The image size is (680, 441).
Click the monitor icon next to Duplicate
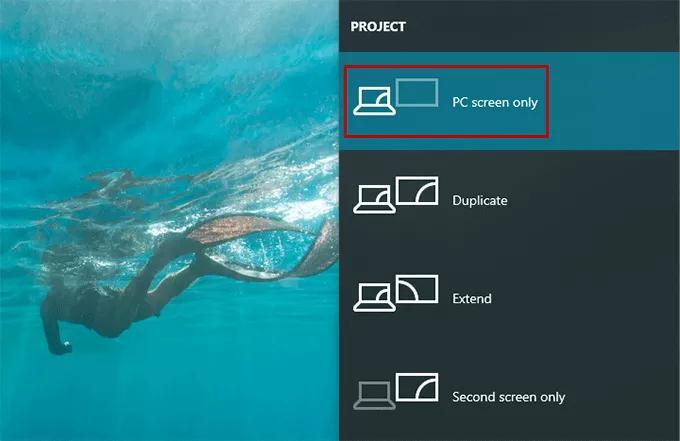[x=417, y=190]
